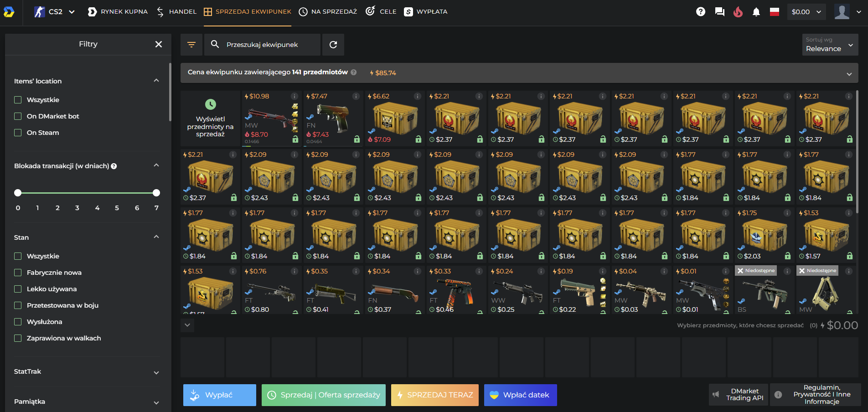The width and height of the screenshot is (868, 412).
Task: Check the Fabrycznie nowa condition filter
Action: 18,273
